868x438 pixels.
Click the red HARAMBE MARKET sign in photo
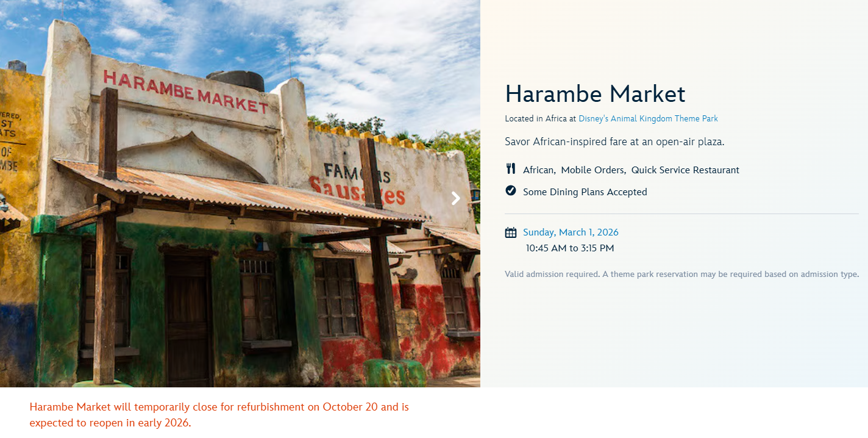click(185, 92)
